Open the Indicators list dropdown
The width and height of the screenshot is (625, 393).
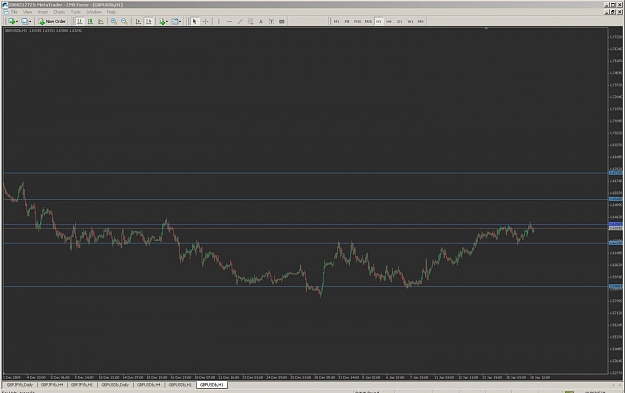point(163,22)
